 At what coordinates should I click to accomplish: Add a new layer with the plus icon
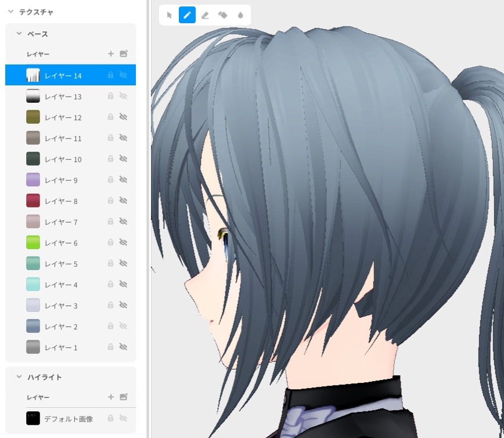[110, 53]
